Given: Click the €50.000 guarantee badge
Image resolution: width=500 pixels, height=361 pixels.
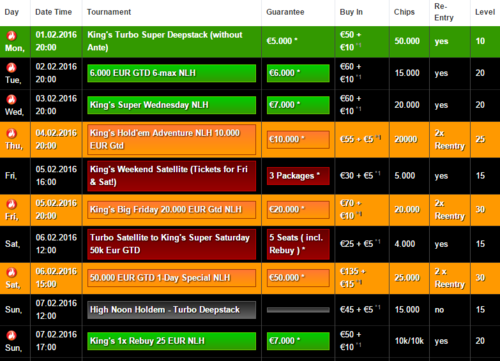Looking at the screenshot, I should click(298, 278).
